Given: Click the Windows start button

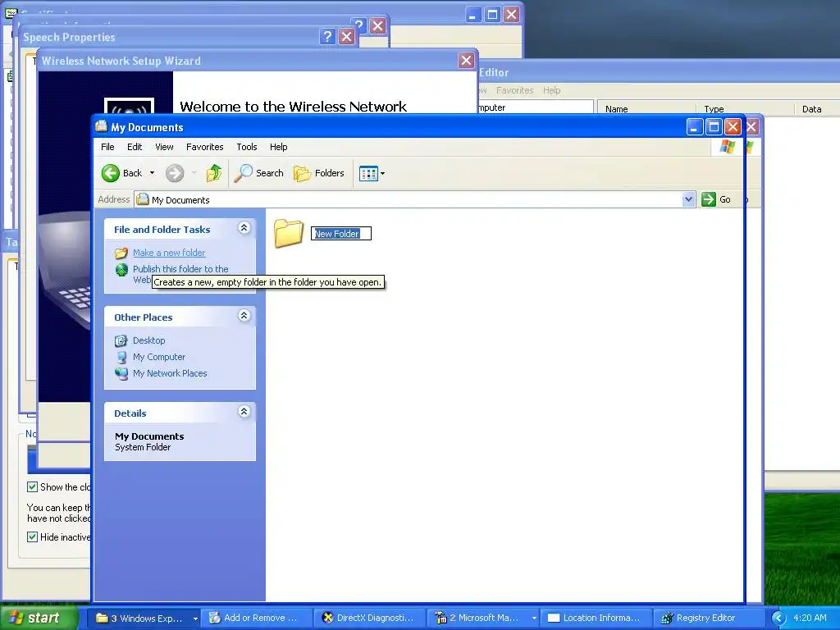Looking at the screenshot, I should point(39,619).
